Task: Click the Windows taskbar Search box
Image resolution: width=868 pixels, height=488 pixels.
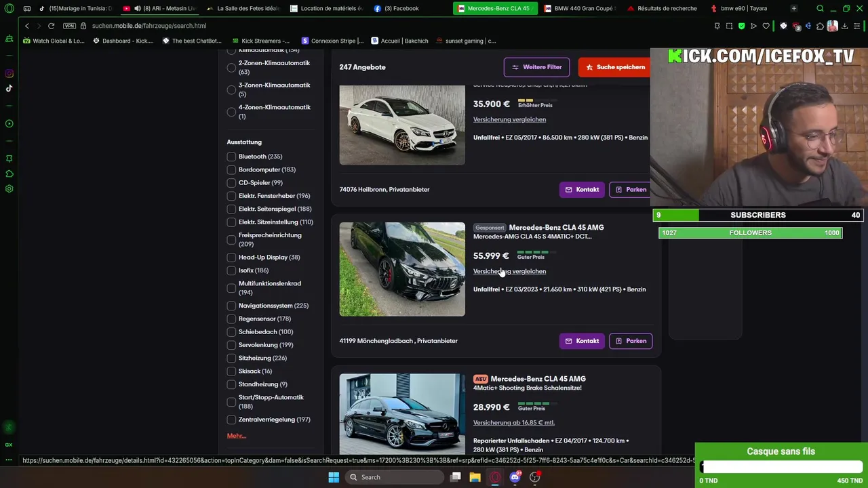Action: (x=394, y=477)
